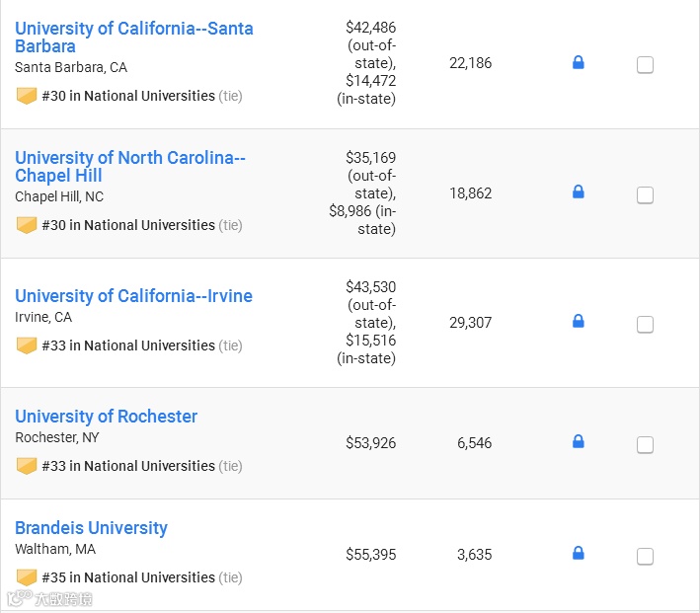Click ranking badge icon for University of Rochester
The height and width of the screenshot is (613, 700).
tap(27, 466)
